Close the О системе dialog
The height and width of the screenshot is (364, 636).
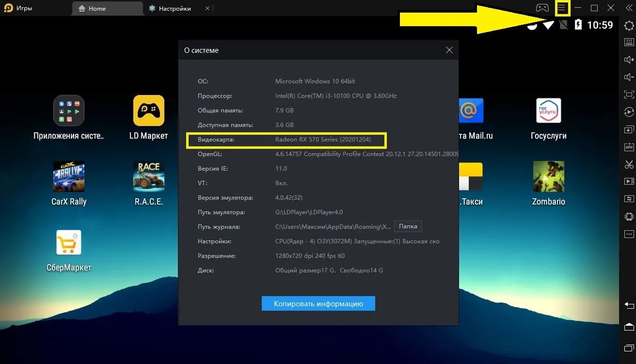pos(449,50)
